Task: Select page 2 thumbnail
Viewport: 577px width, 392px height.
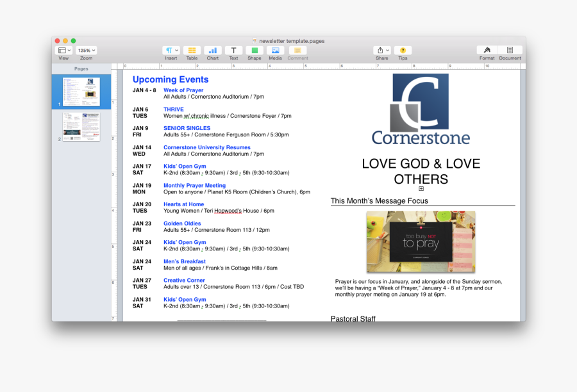Action: coord(81,126)
